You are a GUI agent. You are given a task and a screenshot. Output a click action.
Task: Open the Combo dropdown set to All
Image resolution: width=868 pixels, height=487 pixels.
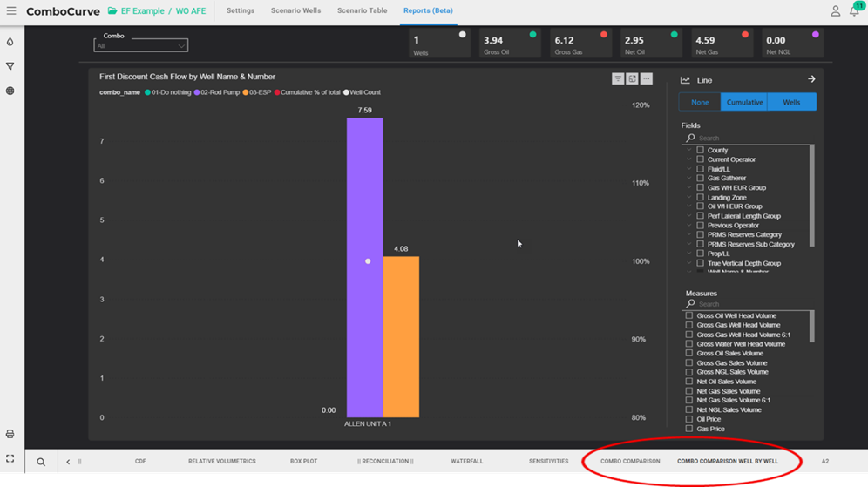pyautogui.click(x=141, y=45)
